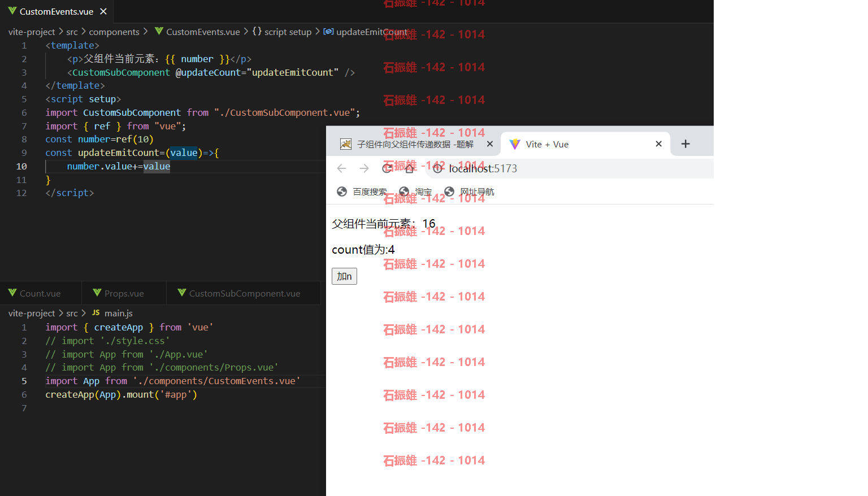Open the CustomSubComponent.vue tab

[244, 293]
